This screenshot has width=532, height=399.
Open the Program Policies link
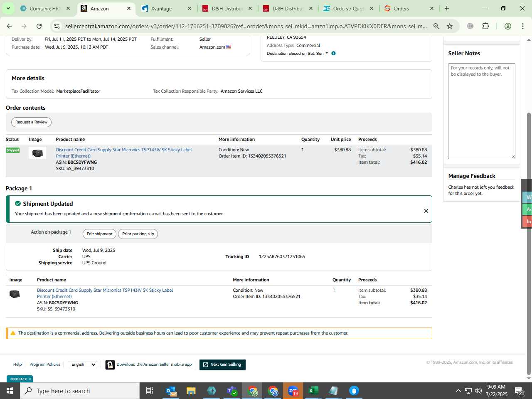click(45, 365)
